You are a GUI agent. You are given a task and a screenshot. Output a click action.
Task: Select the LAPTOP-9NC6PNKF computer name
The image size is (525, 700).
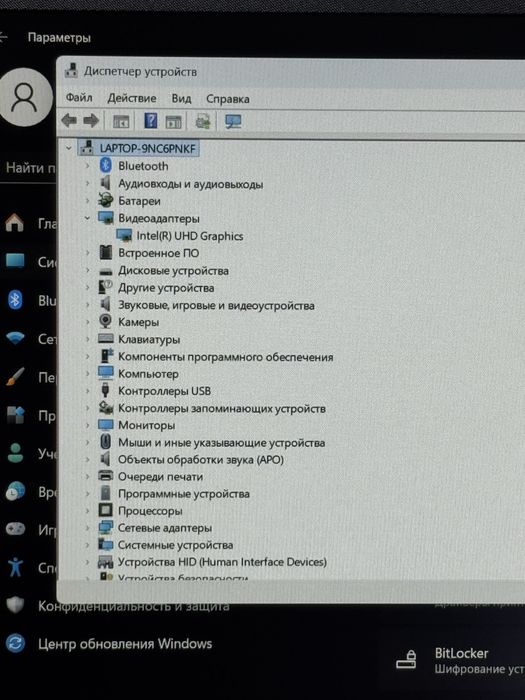pos(148,148)
